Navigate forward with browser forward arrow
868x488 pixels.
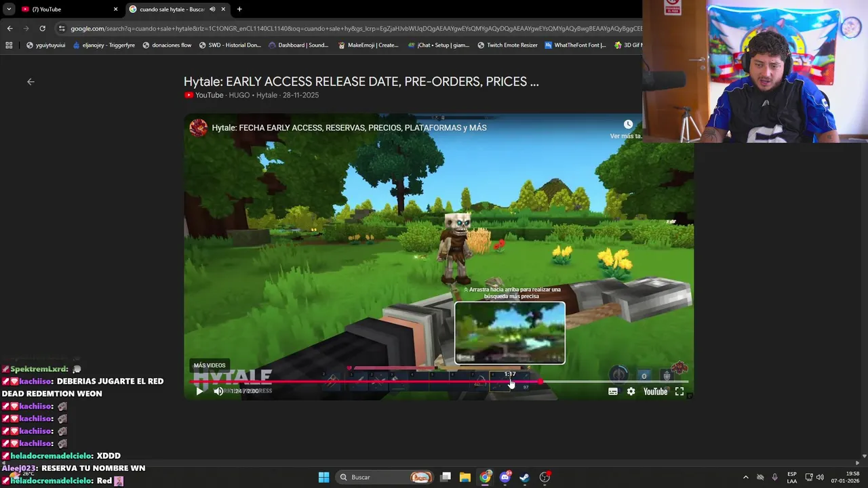click(26, 28)
